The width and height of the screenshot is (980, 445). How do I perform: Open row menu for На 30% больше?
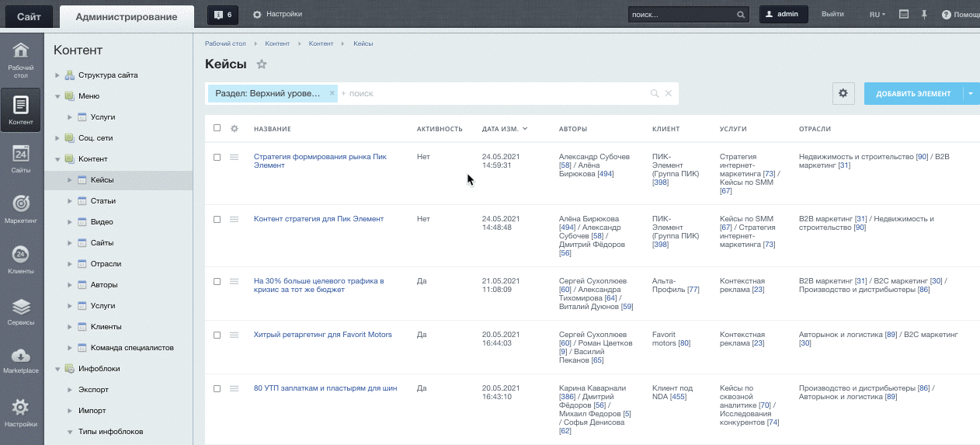[235, 281]
